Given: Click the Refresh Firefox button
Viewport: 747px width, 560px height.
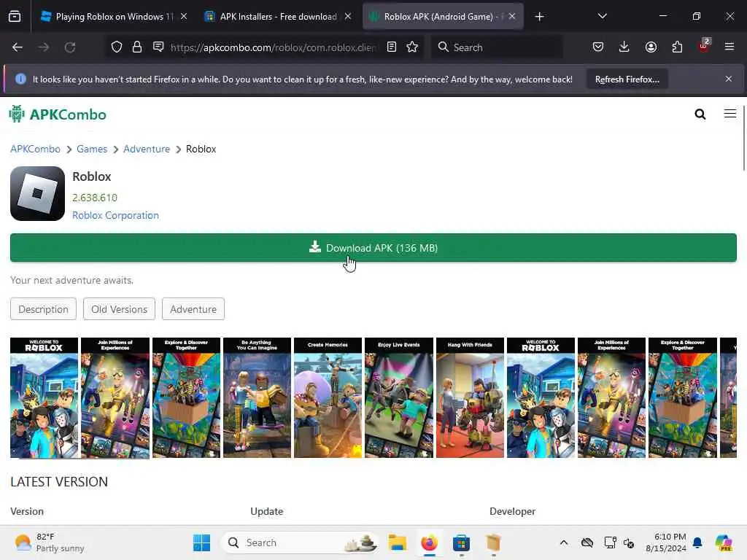Looking at the screenshot, I should (627, 79).
